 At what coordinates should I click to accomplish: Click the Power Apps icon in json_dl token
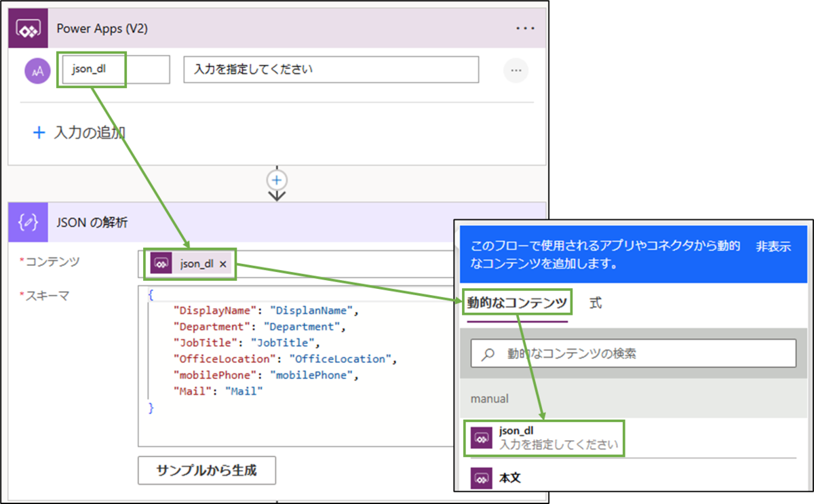pos(161,264)
